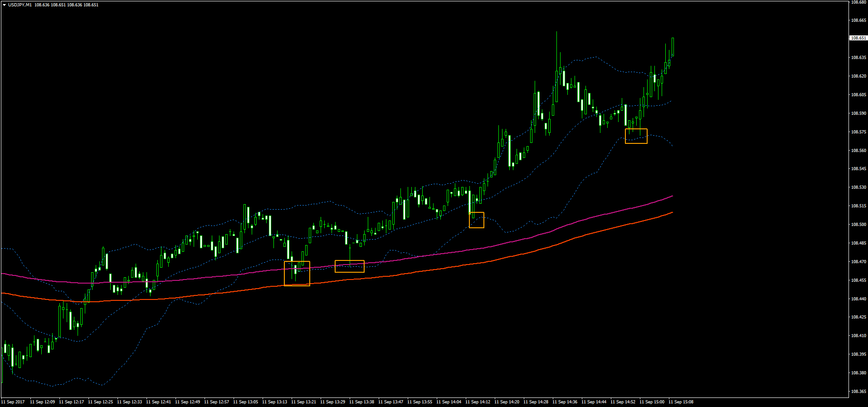Click the 11 Sep 13:47 time label
This screenshot has height=407, width=868.
(391, 402)
